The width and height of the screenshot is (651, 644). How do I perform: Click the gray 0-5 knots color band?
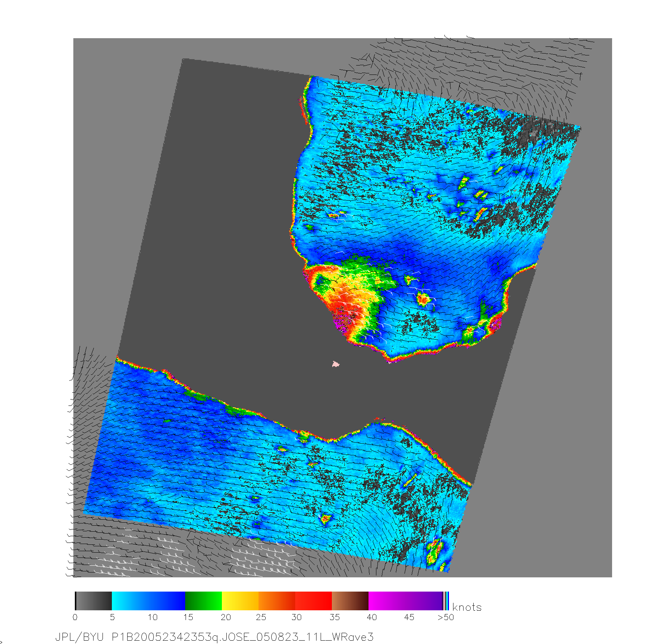[94, 601]
